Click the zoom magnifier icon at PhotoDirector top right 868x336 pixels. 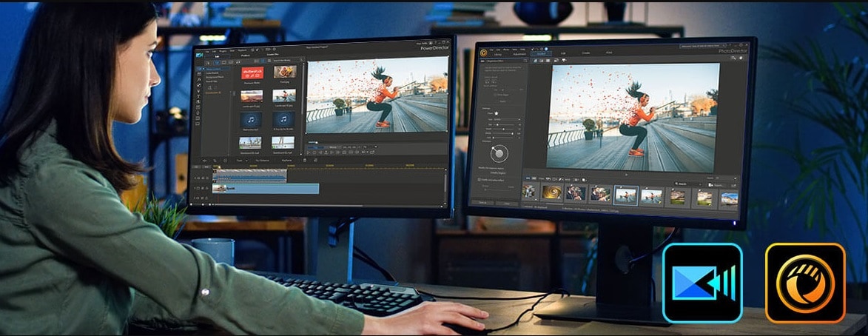[x=733, y=58]
